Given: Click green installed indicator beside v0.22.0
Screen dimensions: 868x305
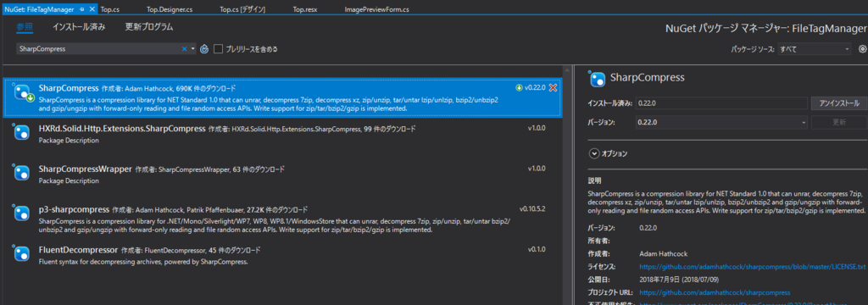Looking at the screenshot, I should [519, 88].
